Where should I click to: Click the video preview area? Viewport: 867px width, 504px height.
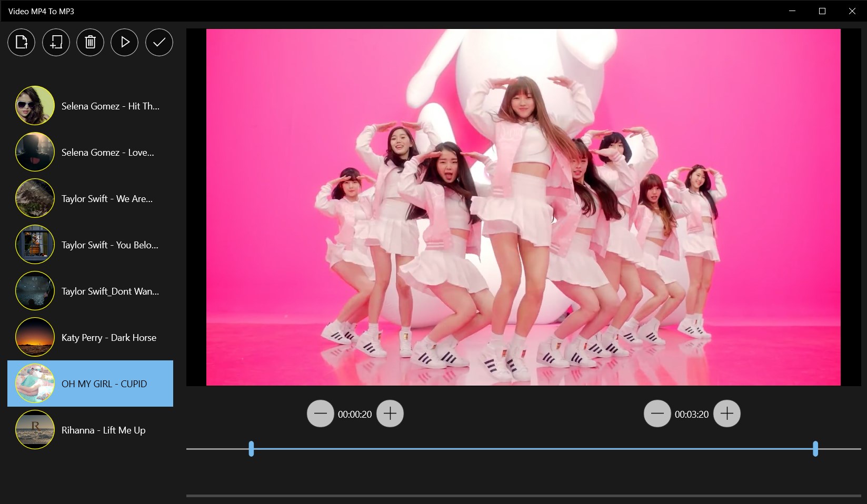pyautogui.click(x=523, y=207)
